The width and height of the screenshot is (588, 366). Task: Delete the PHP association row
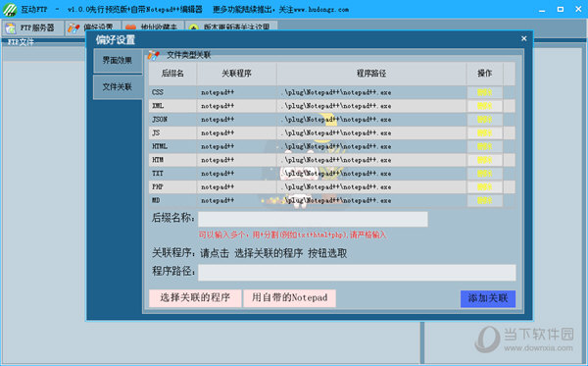coord(484,187)
